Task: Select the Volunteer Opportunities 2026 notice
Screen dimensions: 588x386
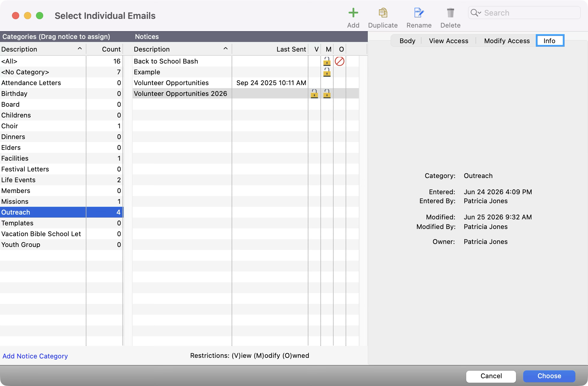Action: [246, 94]
